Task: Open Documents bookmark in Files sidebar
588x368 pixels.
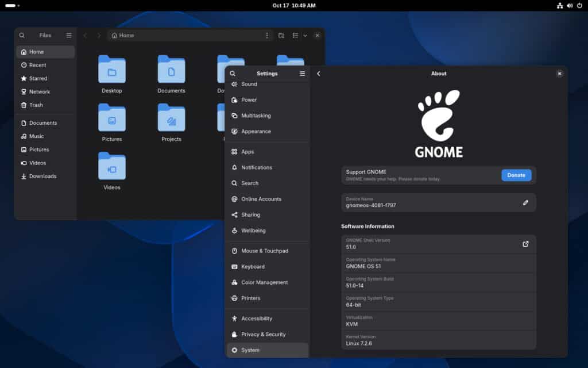Action: [45, 123]
